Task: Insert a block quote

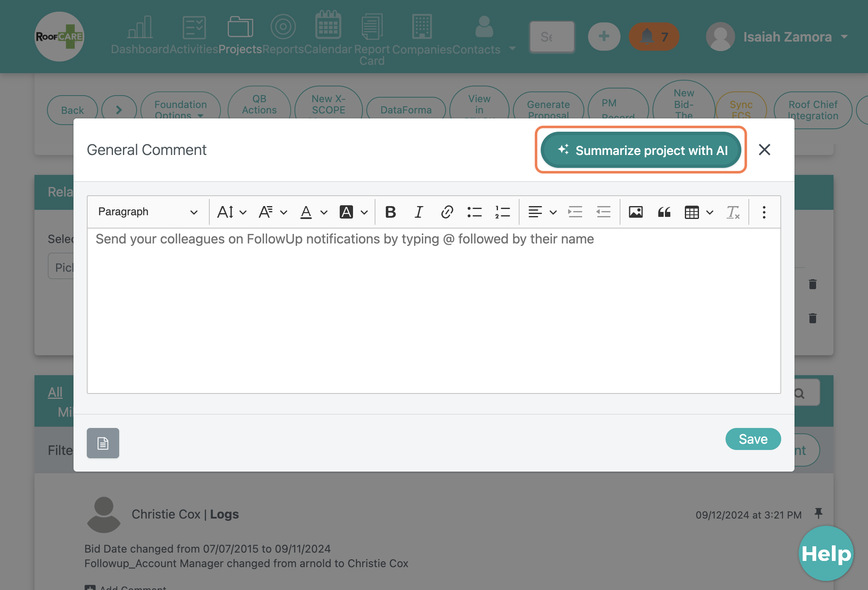Action: coord(664,212)
